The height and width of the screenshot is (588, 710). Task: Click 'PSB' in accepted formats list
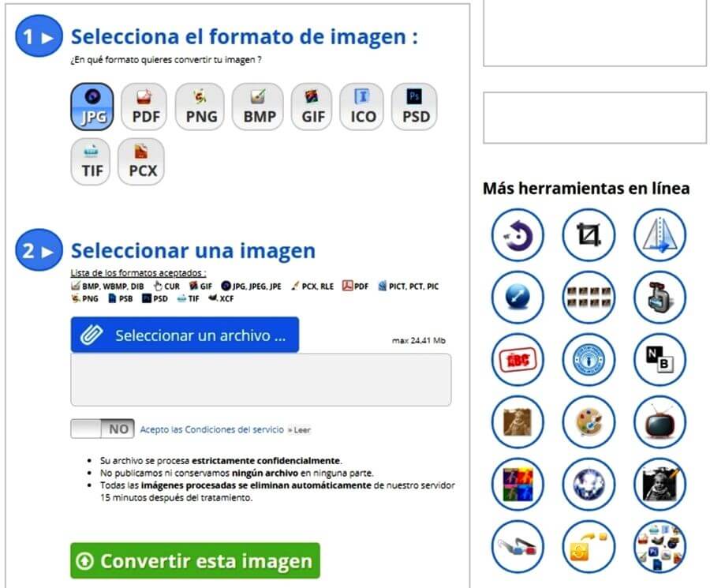[x=121, y=298]
